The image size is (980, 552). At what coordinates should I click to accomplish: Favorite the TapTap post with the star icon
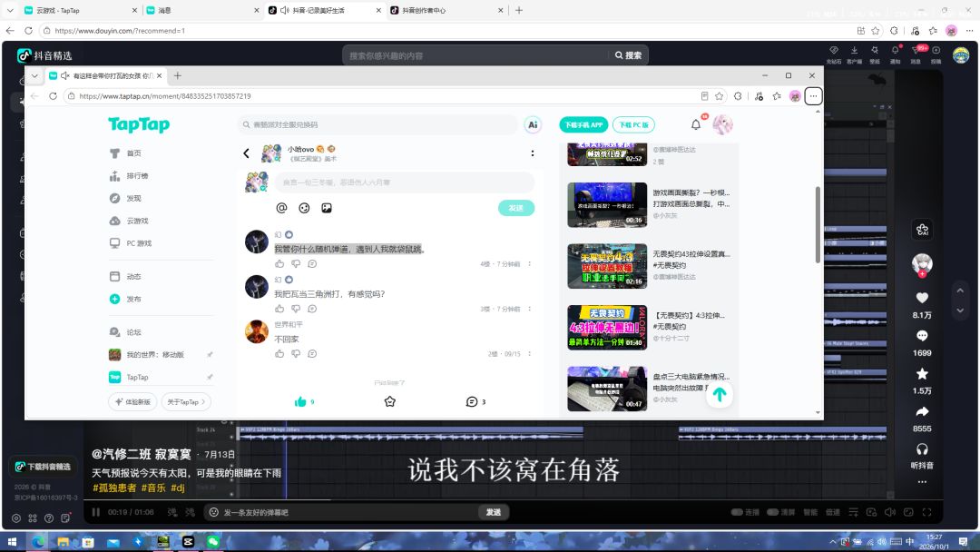click(390, 402)
